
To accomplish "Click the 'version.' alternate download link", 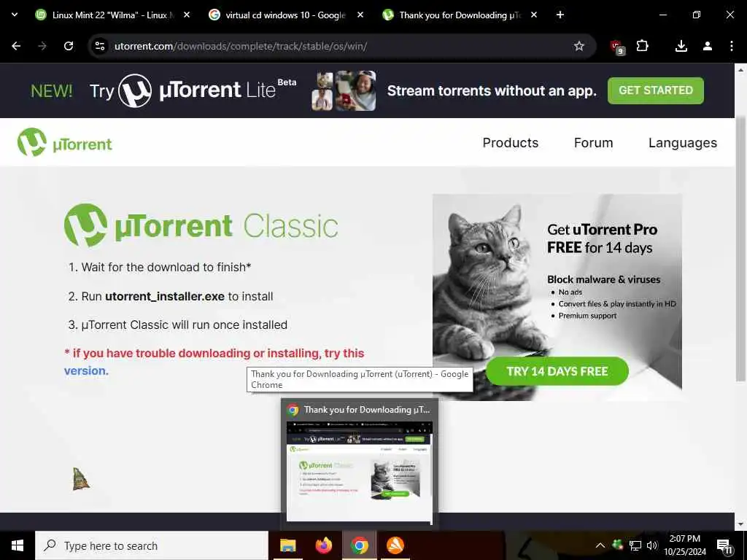I will (86, 370).
